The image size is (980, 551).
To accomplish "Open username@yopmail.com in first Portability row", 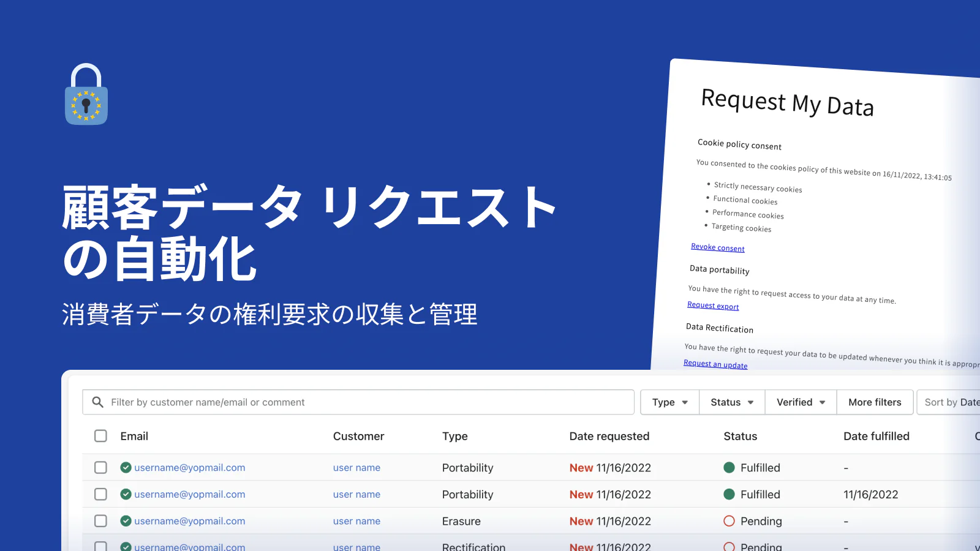I will tap(190, 468).
